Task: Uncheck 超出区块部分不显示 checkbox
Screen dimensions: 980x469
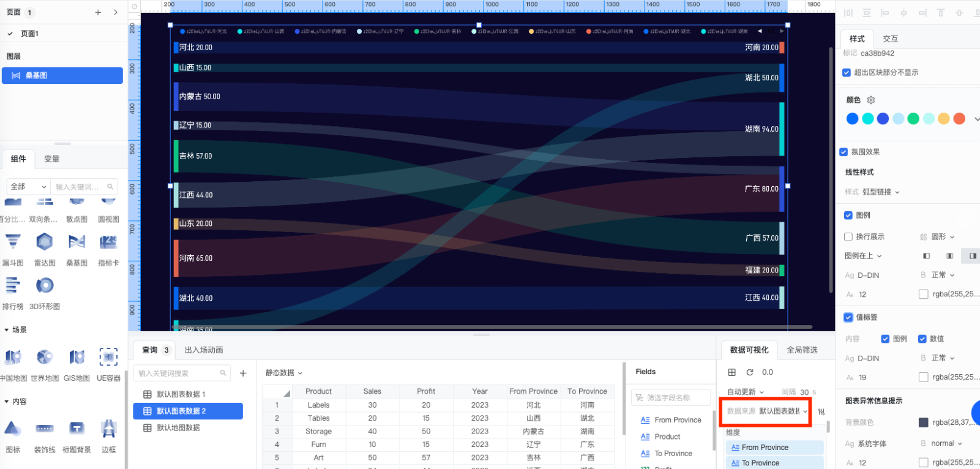Action: pos(847,72)
